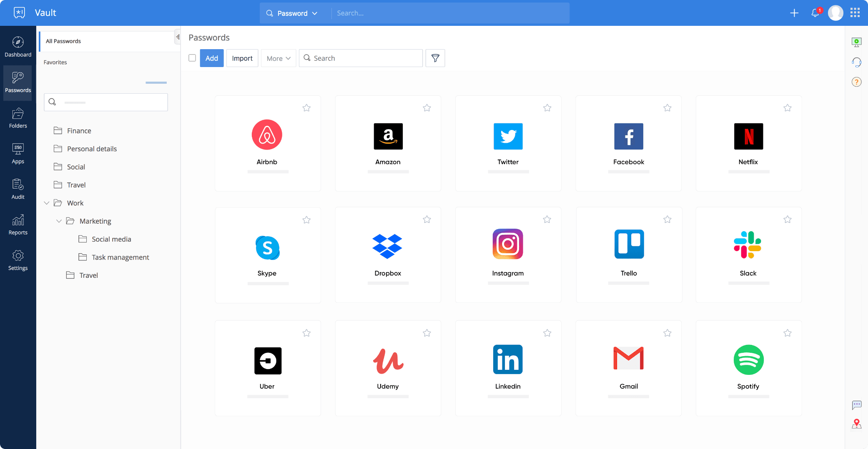
Task: Click the Linkedin entry name
Action: pyautogui.click(x=508, y=387)
